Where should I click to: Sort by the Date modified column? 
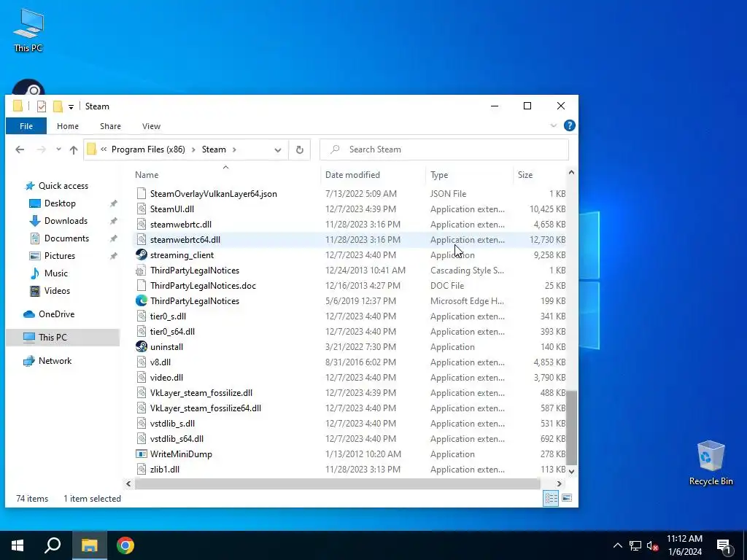pyautogui.click(x=352, y=175)
